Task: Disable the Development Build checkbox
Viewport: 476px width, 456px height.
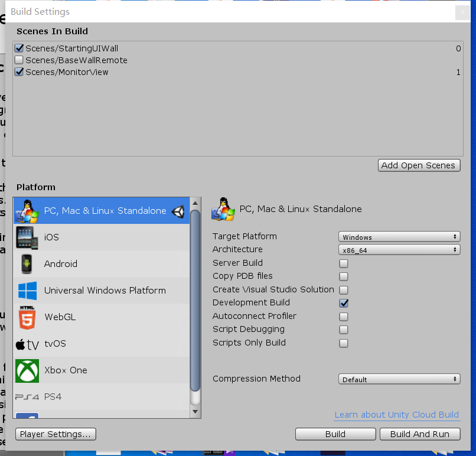Action: pos(344,303)
